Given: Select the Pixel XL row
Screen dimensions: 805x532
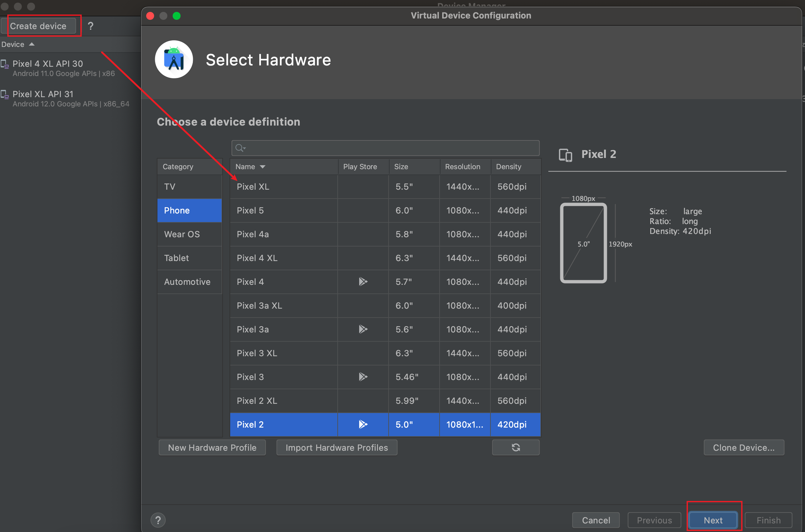Looking at the screenshot, I should [x=385, y=187].
